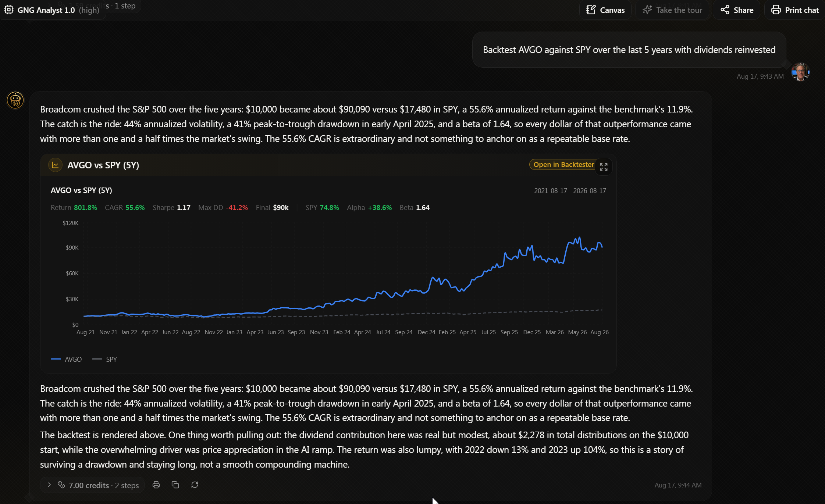Open in Backtester
Viewport: 825px width, 504px height.
point(563,165)
